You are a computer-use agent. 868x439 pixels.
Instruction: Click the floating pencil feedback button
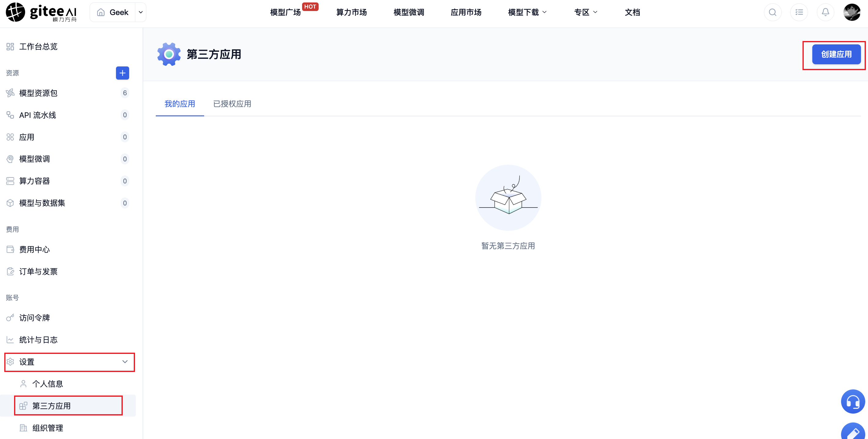click(x=853, y=431)
